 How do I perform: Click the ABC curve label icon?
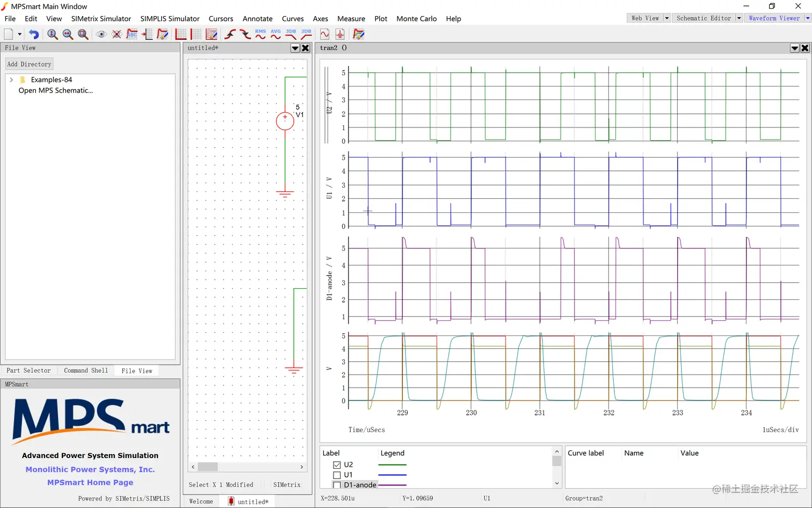[x=132, y=34]
